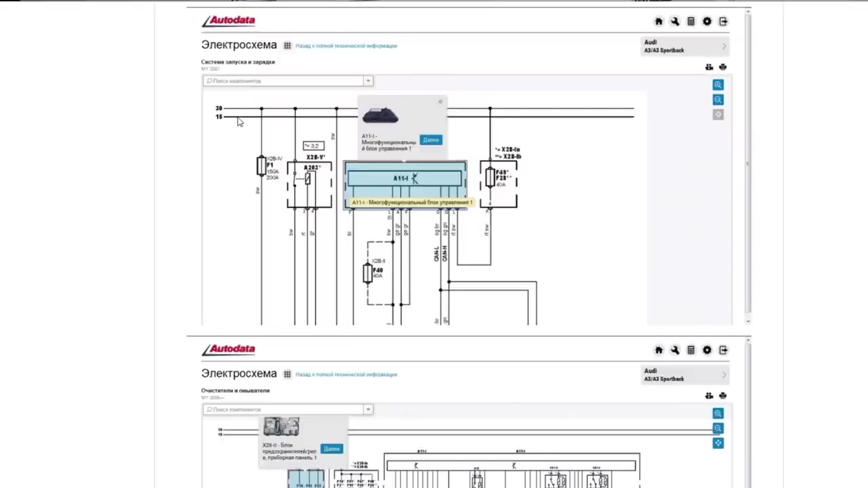The height and width of the screenshot is (488, 868).
Task: Click blue reset-view icon in wipers diagram
Action: pyautogui.click(x=718, y=443)
